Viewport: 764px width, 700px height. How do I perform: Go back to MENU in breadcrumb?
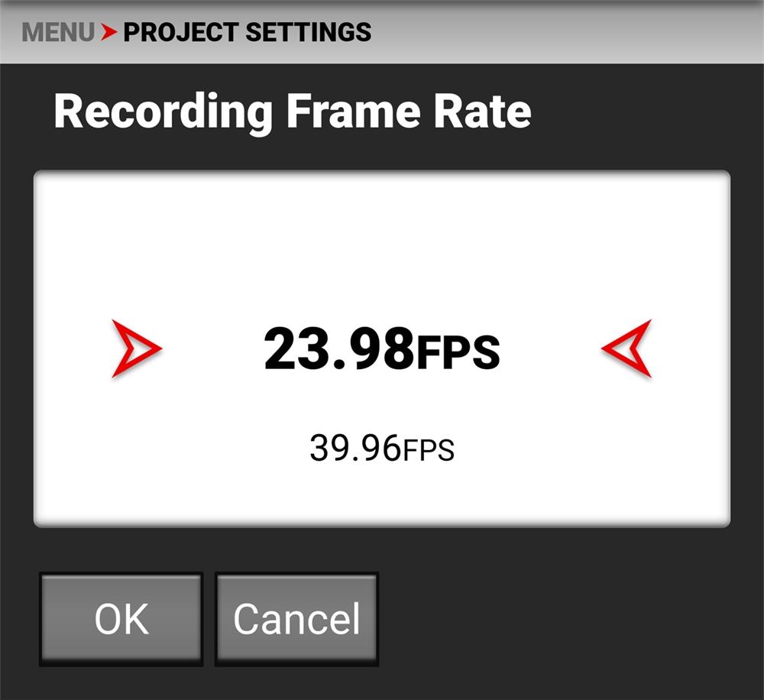(58, 33)
